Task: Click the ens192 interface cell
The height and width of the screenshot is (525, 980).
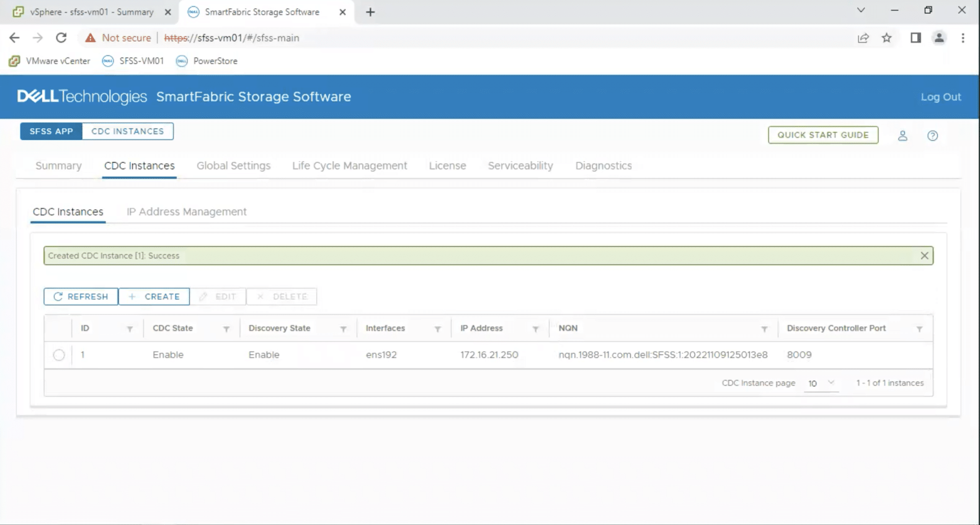Action: click(x=381, y=355)
